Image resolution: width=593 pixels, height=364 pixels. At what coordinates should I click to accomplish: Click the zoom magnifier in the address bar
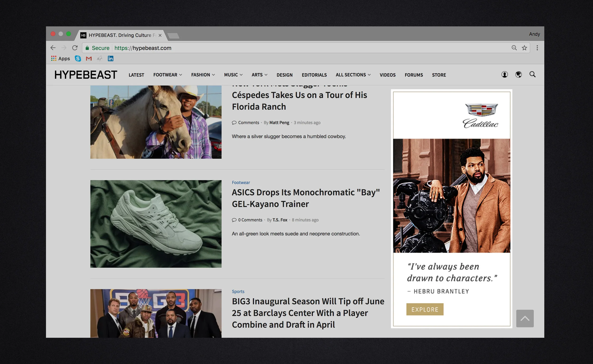[x=514, y=48]
